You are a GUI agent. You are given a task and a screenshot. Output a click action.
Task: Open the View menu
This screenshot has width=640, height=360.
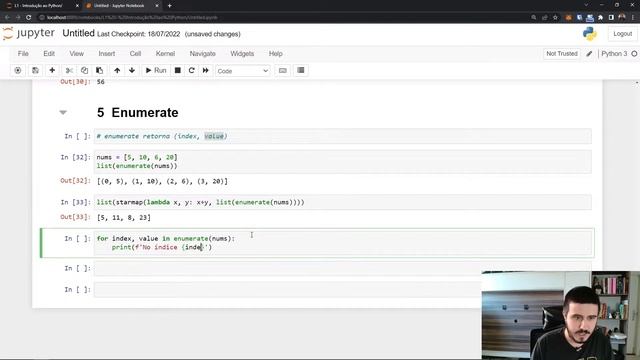[x=76, y=53]
